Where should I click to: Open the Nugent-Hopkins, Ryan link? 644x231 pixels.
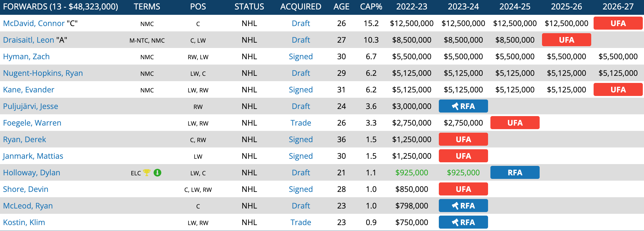pos(43,73)
